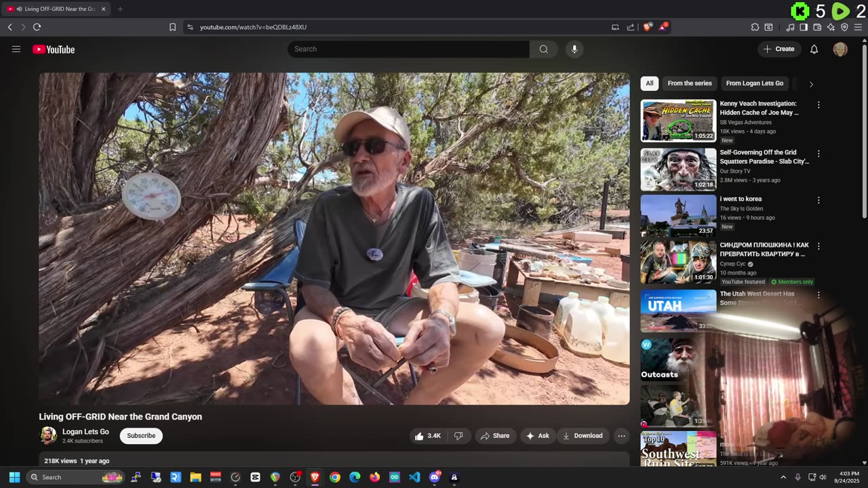Launch Firefox from the taskbar

tap(374, 477)
